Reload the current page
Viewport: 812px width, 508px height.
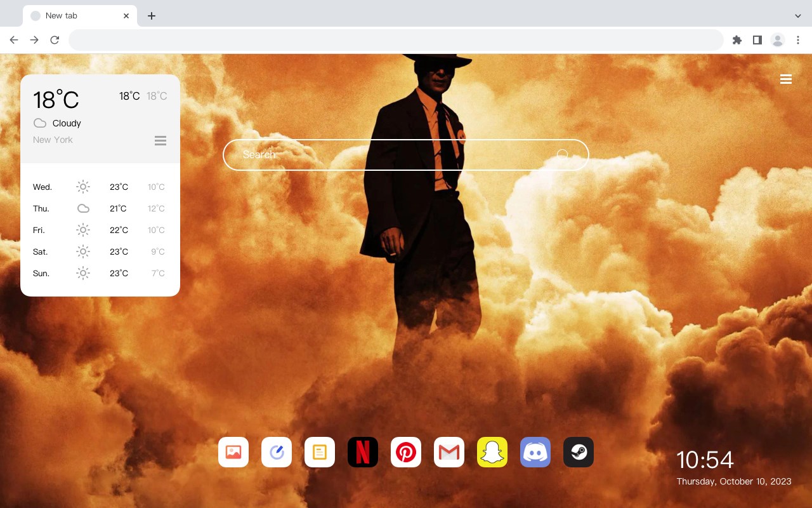(55, 40)
